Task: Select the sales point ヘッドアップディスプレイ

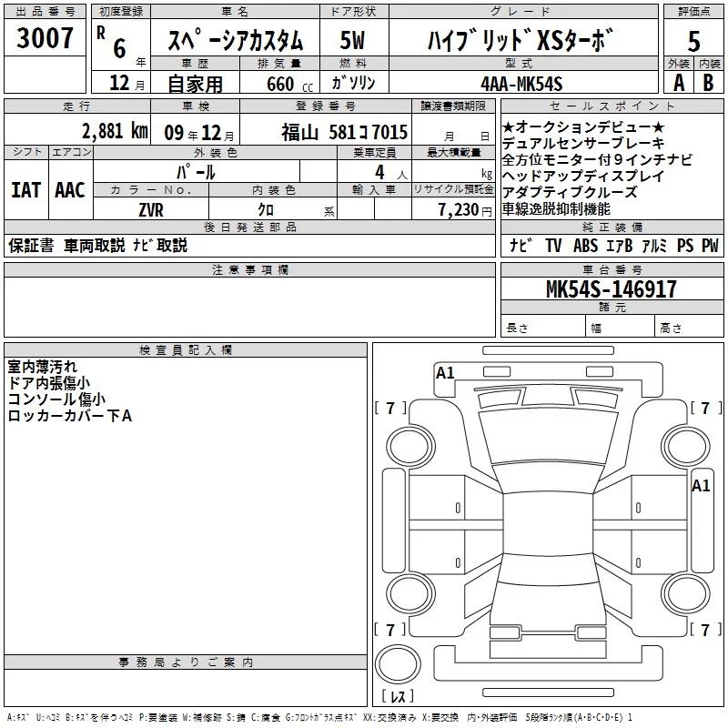Action: tap(583, 176)
